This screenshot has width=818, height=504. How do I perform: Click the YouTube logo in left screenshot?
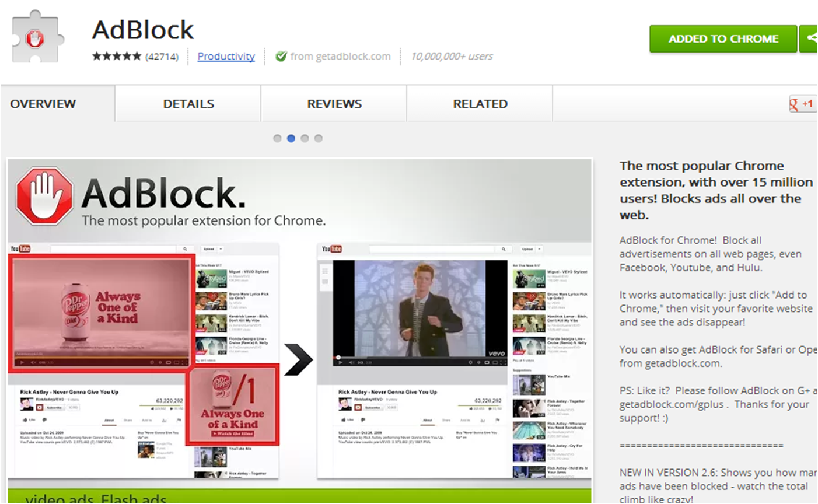[20, 249]
